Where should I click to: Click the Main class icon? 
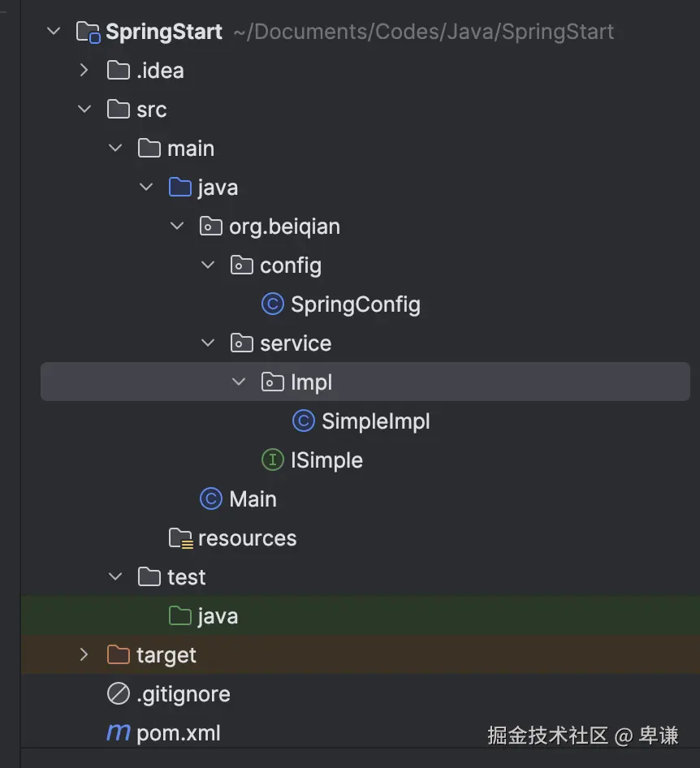tap(211, 499)
